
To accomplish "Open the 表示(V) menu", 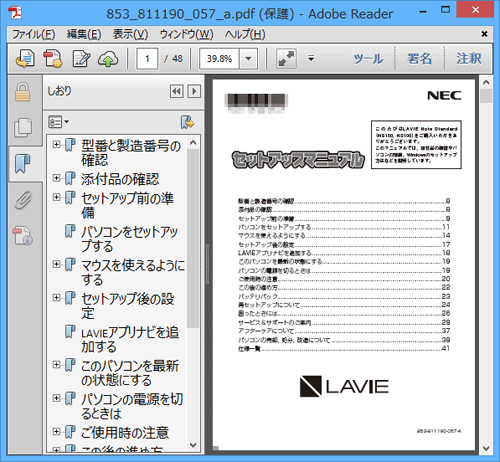I will pyautogui.click(x=130, y=34).
